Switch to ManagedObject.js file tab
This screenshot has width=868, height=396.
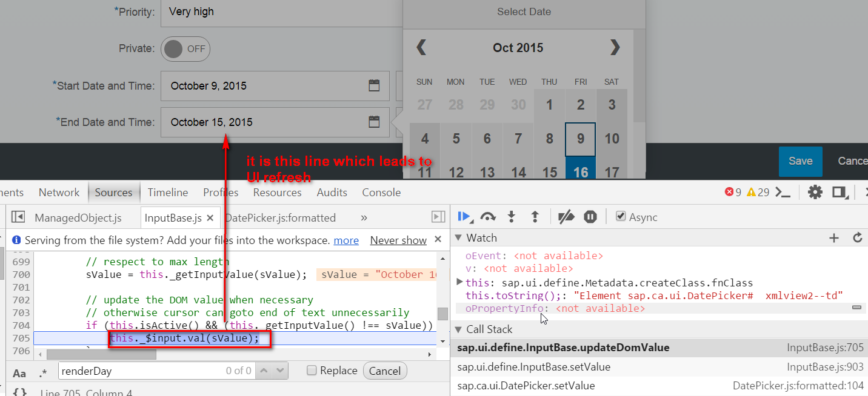click(78, 218)
